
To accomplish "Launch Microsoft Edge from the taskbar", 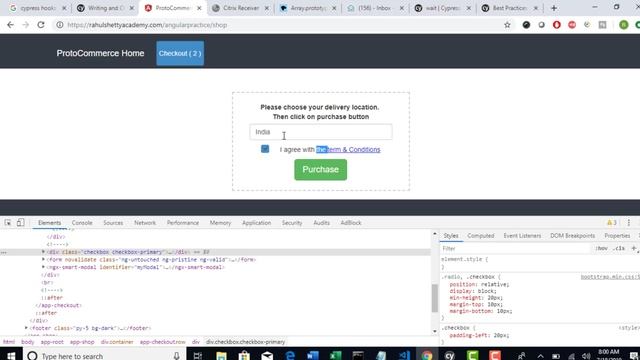I will click(x=290, y=356).
